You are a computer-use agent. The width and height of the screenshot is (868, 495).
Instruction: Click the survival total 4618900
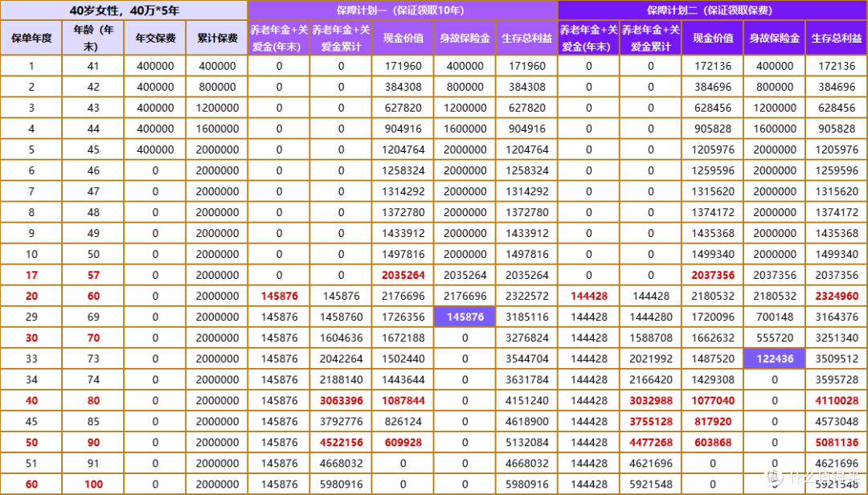point(527,422)
